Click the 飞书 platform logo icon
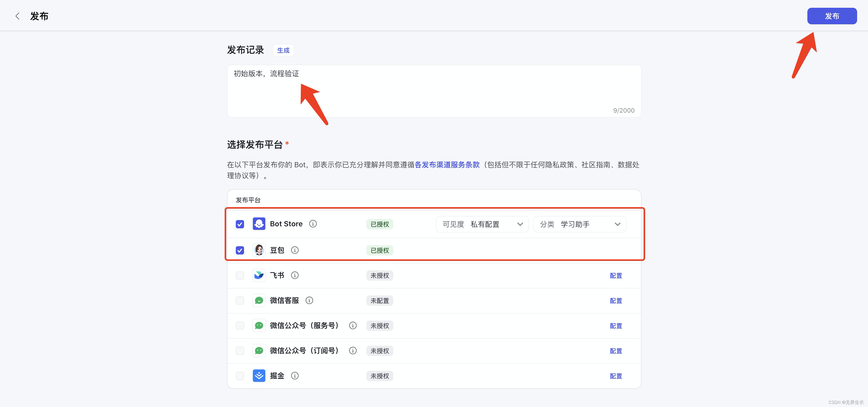 [259, 275]
